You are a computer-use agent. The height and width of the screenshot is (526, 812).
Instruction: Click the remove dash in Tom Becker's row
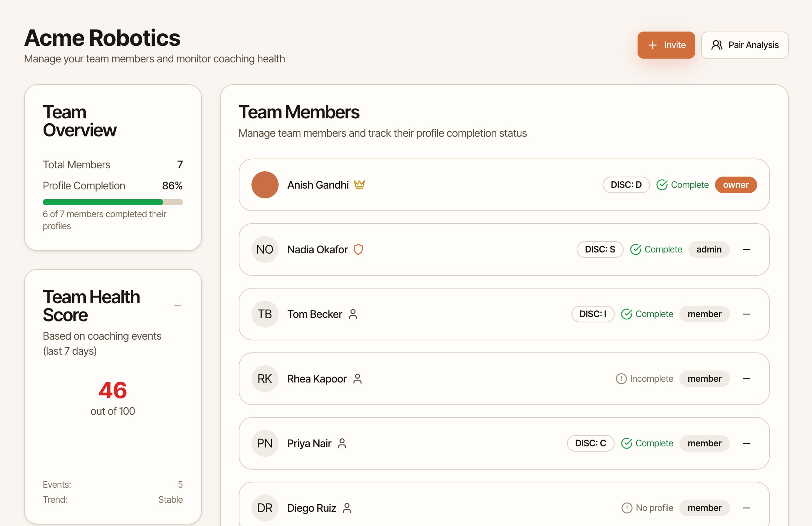pyautogui.click(x=747, y=314)
